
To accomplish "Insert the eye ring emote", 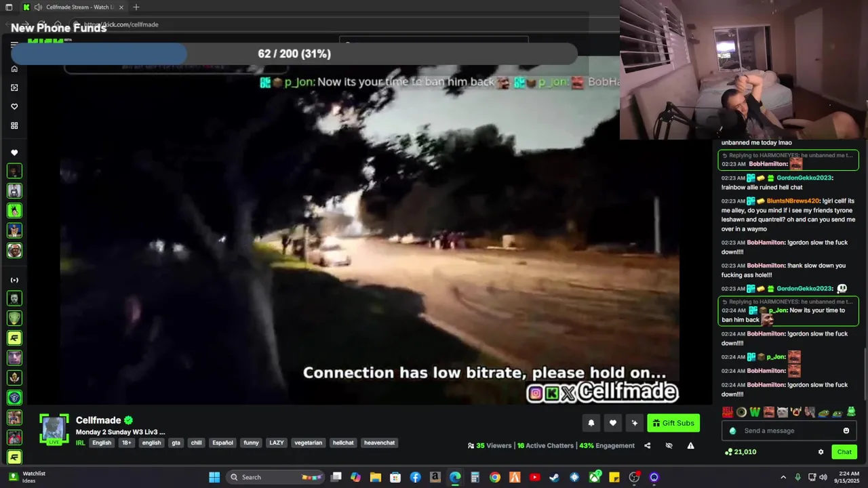I will (x=741, y=412).
